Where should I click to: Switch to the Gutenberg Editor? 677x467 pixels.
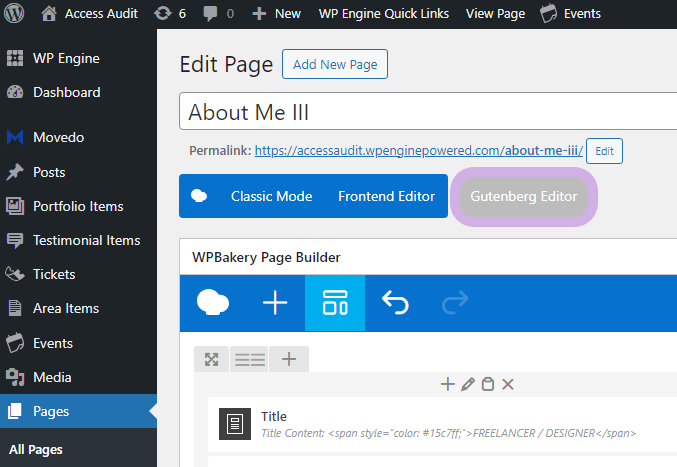(x=524, y=197)
